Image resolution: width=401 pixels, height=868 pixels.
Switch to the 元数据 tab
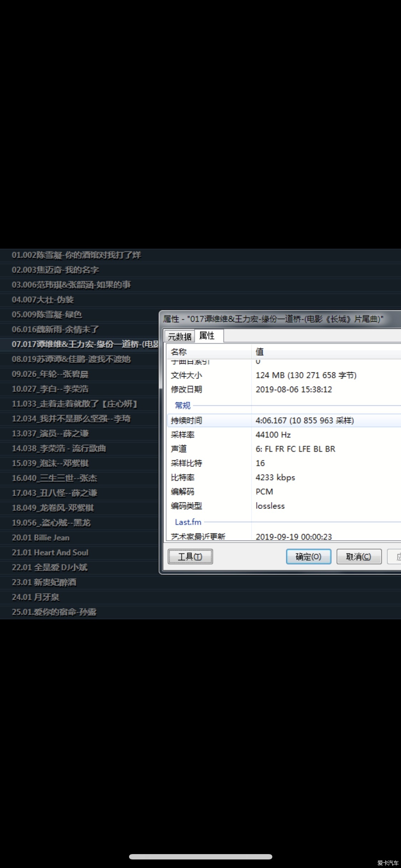[x=180, y=336]
